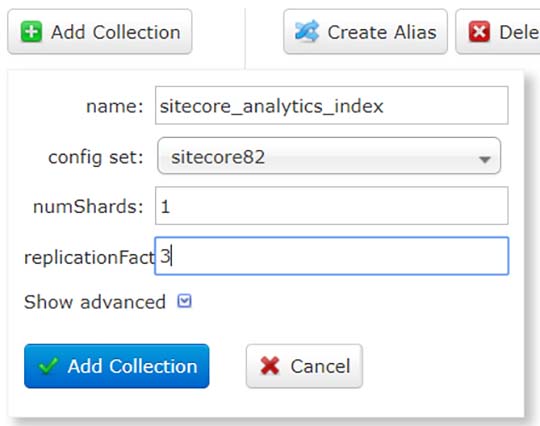
Task: Click the Create Alias toolbar button
Action: 365,32
